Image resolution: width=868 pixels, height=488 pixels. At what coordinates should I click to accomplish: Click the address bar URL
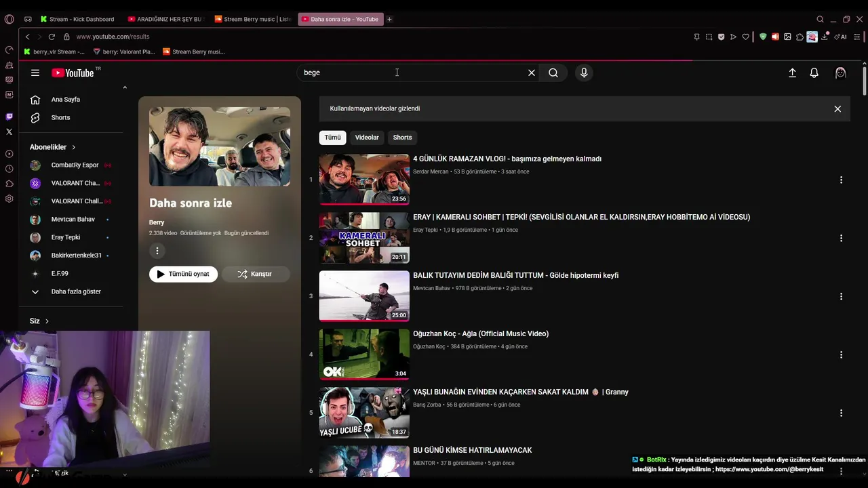[x=113, y=37]
